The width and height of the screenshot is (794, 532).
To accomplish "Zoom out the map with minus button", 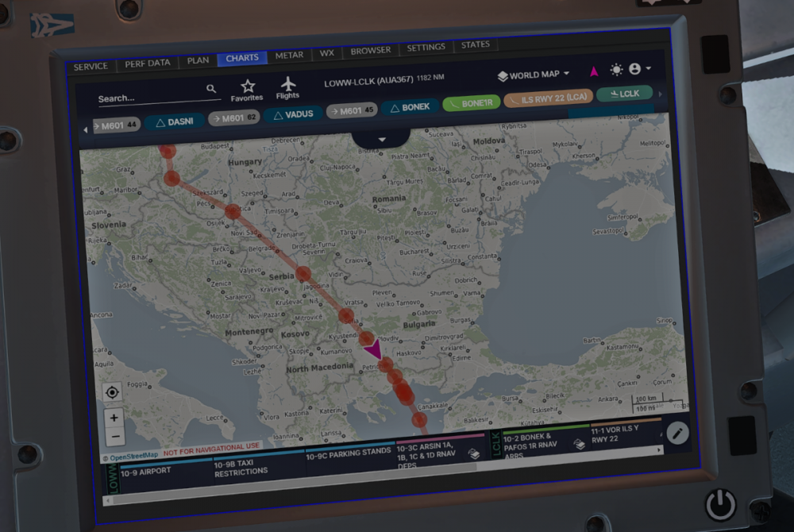I will pos(114,436).
